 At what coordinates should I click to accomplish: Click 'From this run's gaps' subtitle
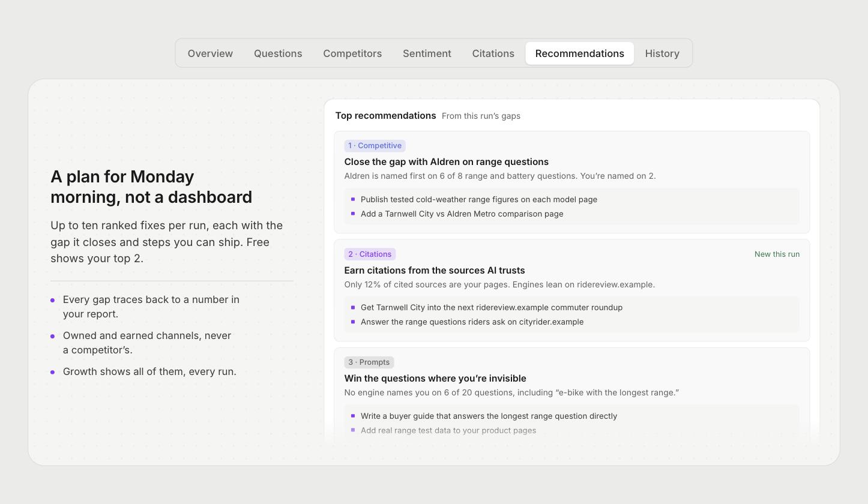pos(481,116)
